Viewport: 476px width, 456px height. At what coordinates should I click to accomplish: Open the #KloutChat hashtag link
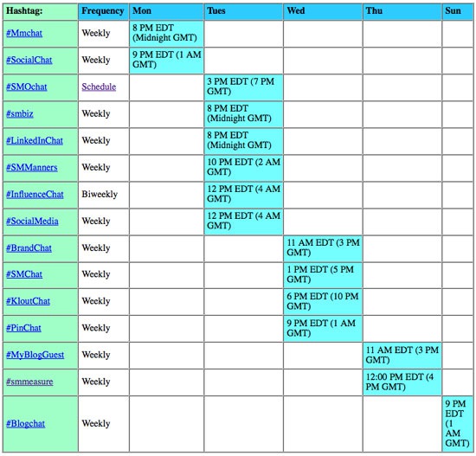29,301
